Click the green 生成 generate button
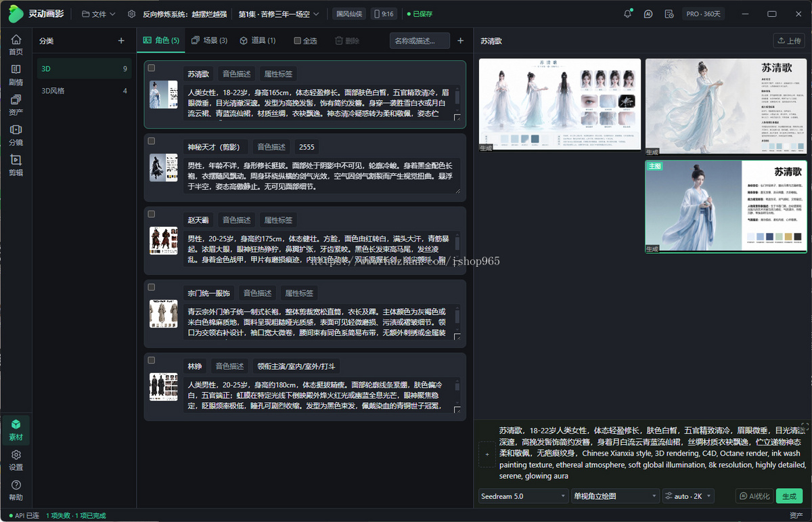Image resolution: width=812 pixels, height=522 pixels. tap(789, 496)
